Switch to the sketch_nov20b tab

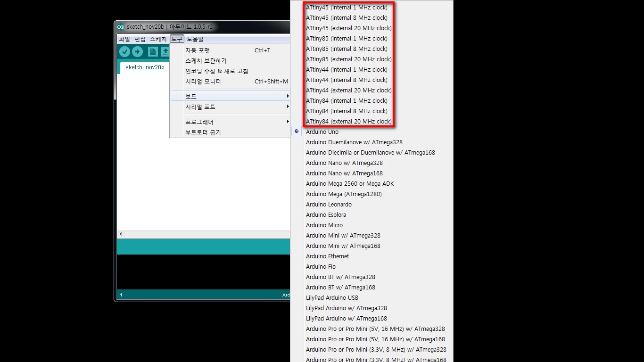(x=145, y=67)
